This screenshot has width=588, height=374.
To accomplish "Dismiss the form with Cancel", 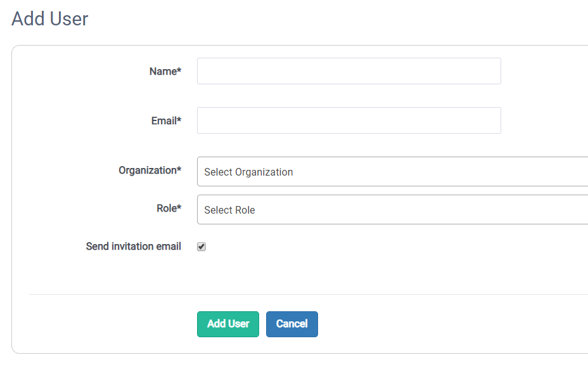I will point(291,324).
